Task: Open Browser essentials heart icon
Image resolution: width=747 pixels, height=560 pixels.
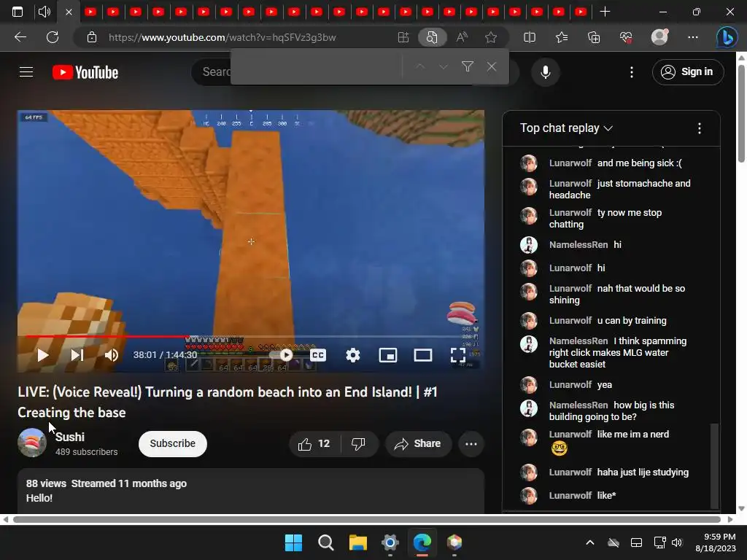Action: pos(626,37)
